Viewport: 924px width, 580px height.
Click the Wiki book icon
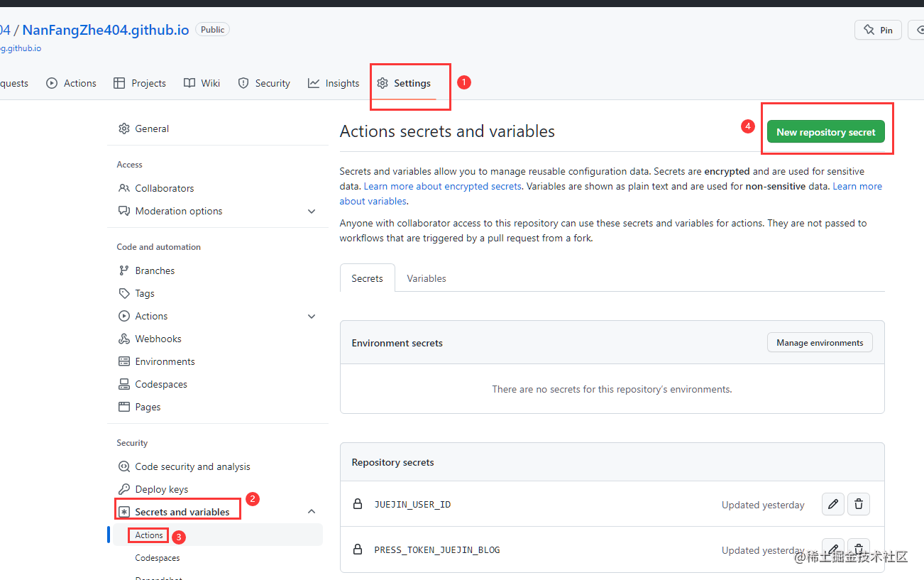189,83
